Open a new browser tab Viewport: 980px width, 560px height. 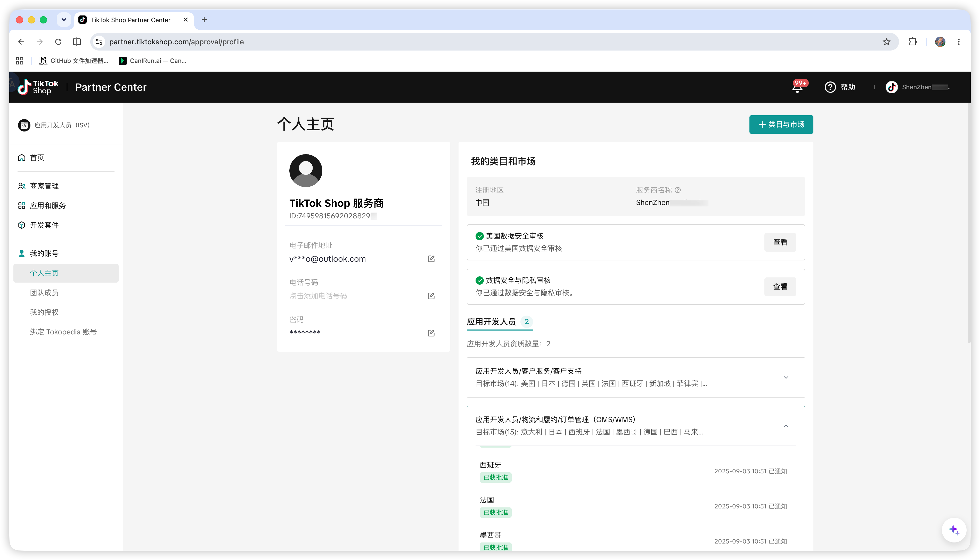204,20
